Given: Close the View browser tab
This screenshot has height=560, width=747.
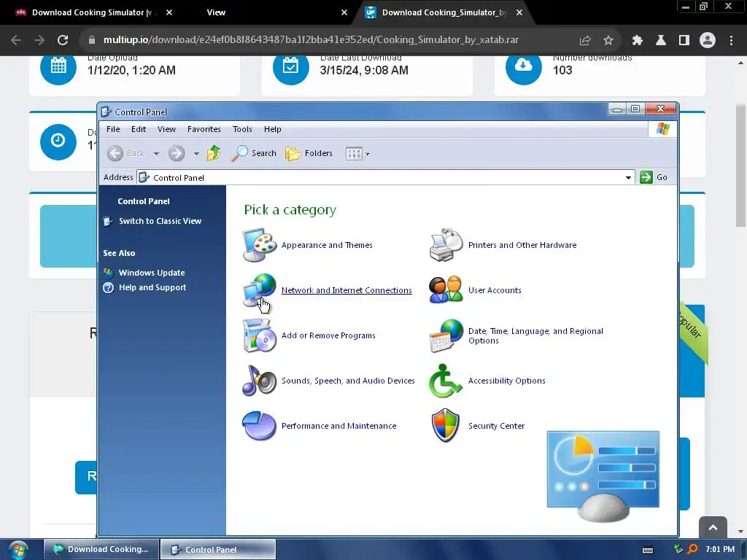Looking at the screenshot, I should click(344, 12).
